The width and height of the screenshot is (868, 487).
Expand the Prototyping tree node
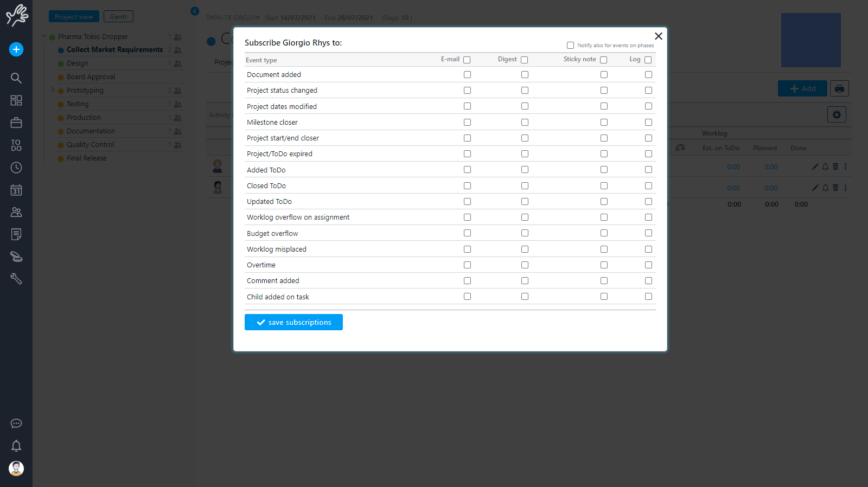53,90
